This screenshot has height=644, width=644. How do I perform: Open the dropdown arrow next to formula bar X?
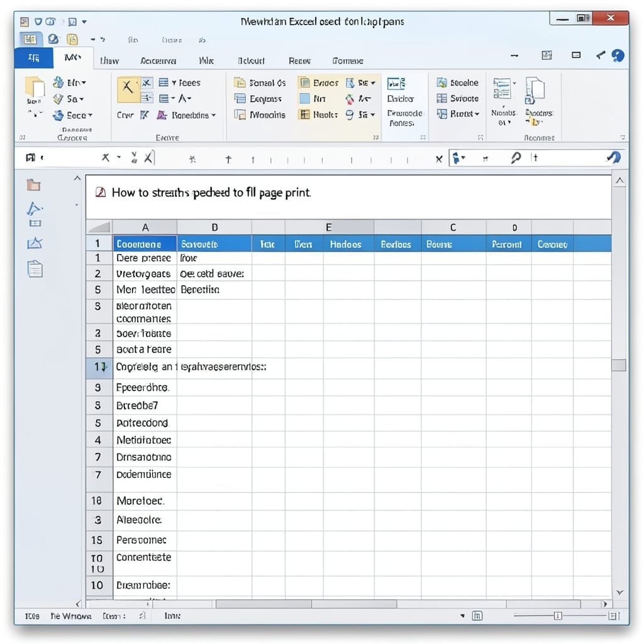click(x=119, y=157)
